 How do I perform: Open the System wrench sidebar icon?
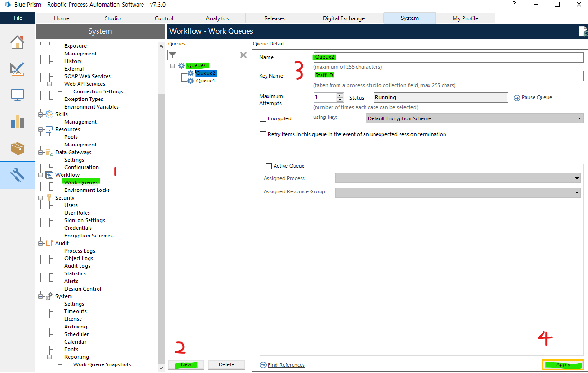click(17, 175)
